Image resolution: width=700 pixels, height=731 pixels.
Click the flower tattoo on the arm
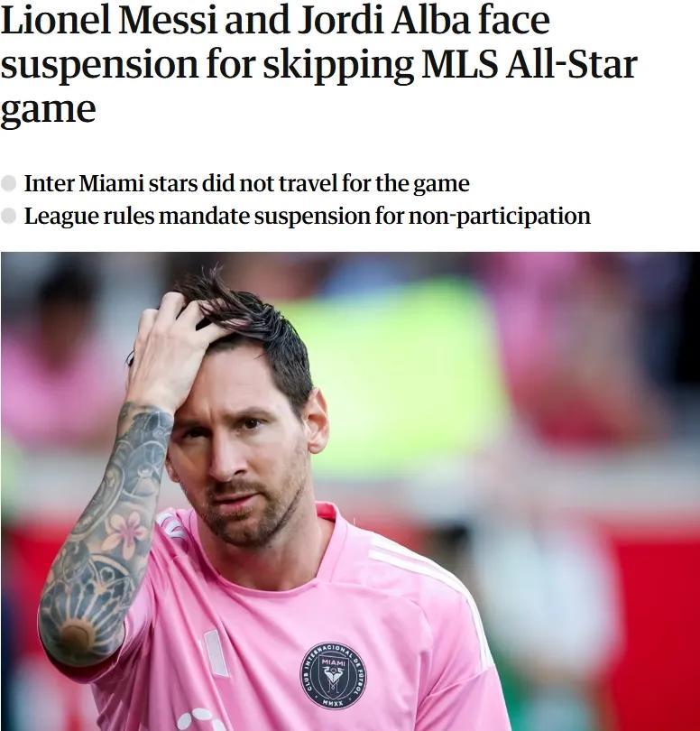point(124,532)
